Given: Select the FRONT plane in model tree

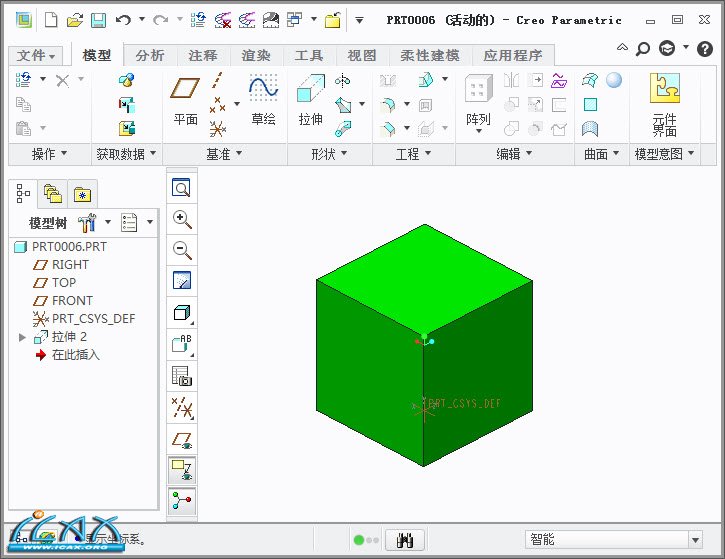Looking at the screenshot, I should point(72,301).
